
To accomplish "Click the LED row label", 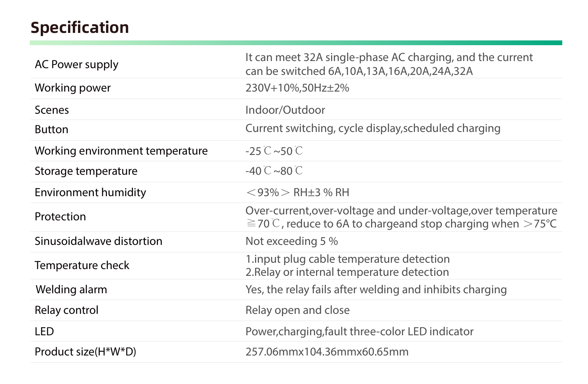I will pyautogui.click(x=44, y=331).
